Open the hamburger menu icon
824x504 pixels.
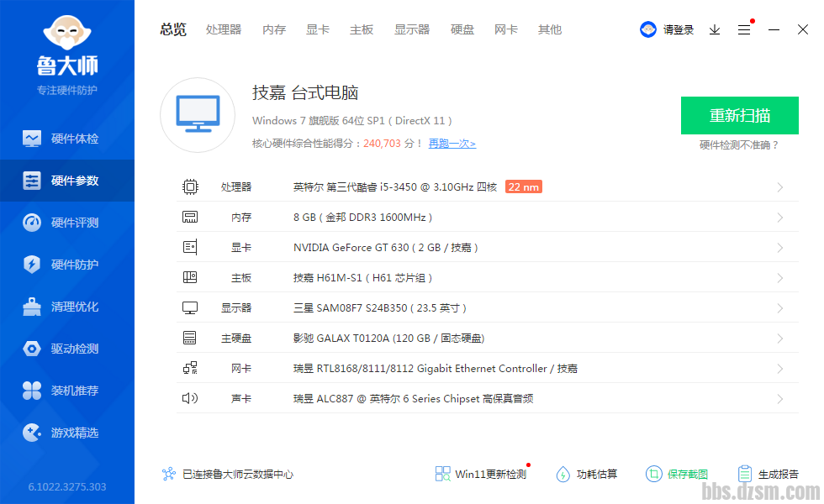pyautogui.click(x=744, y=29)
